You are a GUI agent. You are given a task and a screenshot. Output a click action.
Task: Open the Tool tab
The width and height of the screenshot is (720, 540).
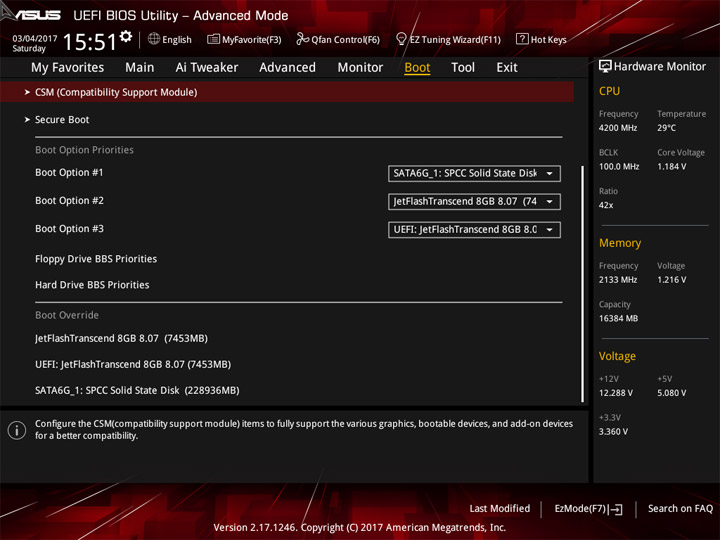pyautogui.click(x=463, y=68)
